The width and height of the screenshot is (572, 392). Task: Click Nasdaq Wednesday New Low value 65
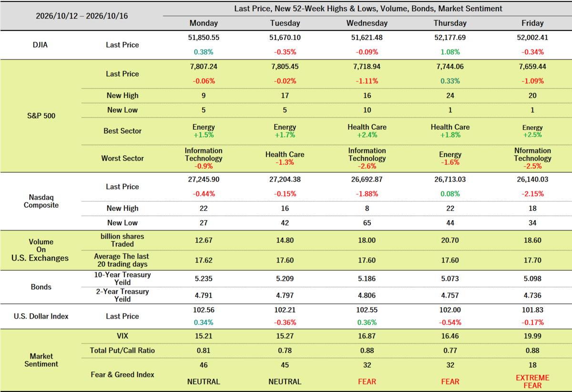(x=367, y=223)
